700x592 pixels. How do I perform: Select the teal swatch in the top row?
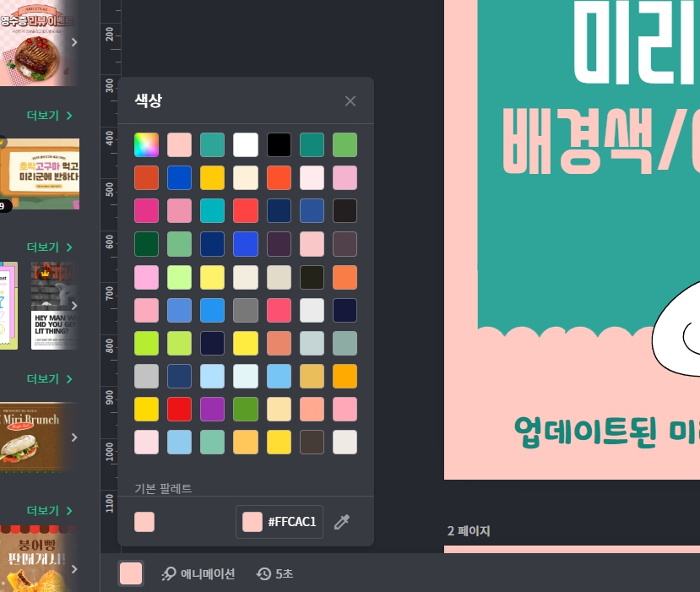click(x=212, y=144)
